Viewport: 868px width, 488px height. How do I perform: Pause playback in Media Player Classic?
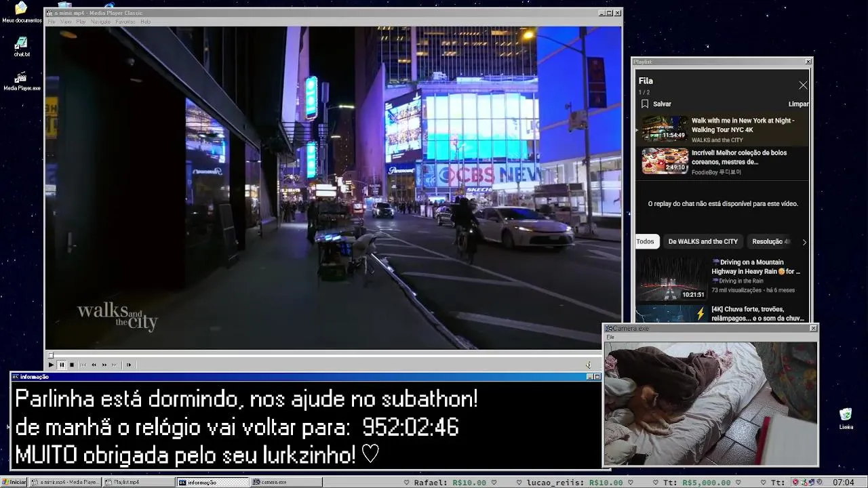[62, 365]
